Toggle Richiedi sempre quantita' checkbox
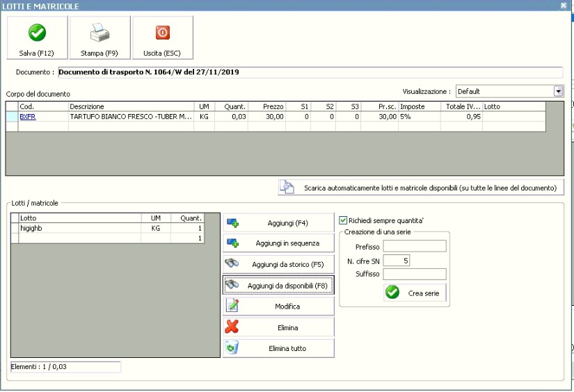Image resolution: width=574 pixels, height=392 pixels. (x=343, y=220)
